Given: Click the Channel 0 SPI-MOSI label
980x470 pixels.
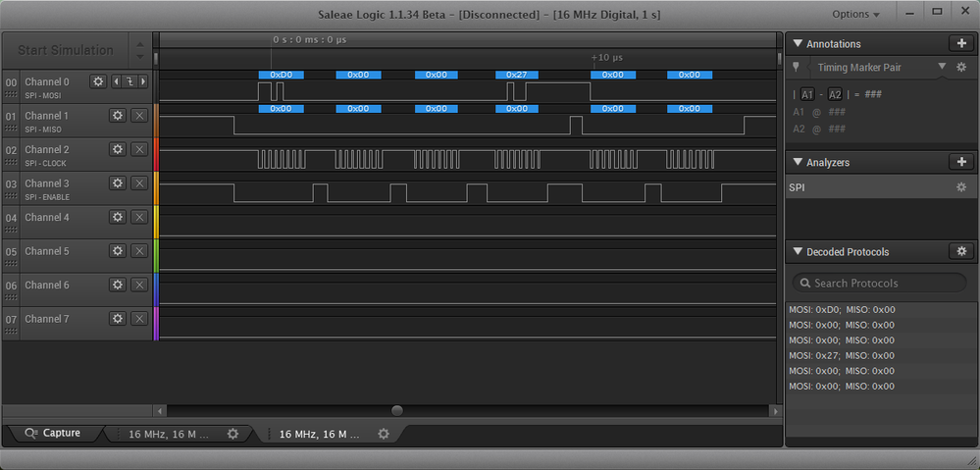Looking at the screenshot, I should click(43, 96).
